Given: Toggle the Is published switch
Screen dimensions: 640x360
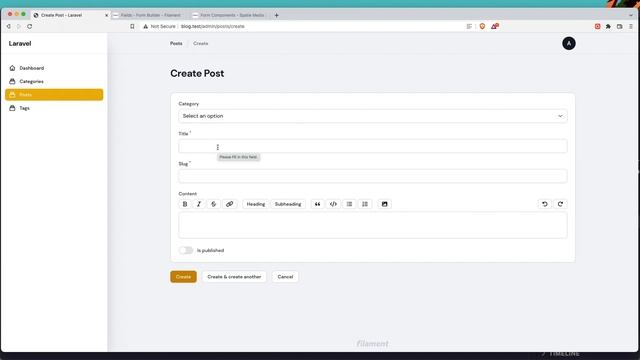Looking at the screenshot, I should [186, 250].
